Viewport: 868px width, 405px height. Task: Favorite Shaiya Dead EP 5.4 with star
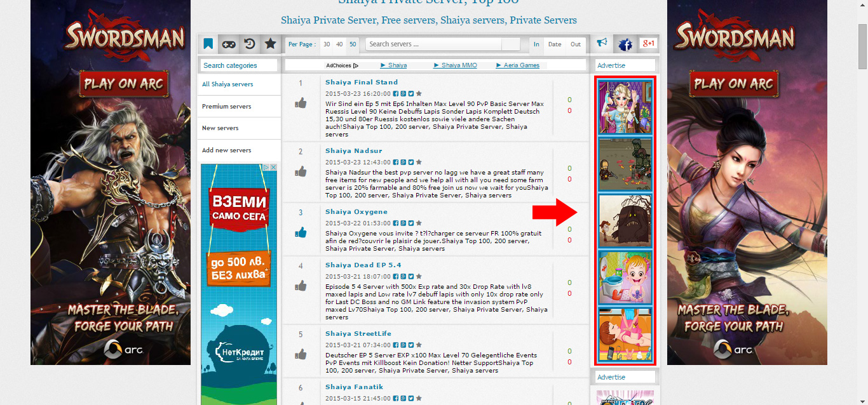[x=419, y=276]
